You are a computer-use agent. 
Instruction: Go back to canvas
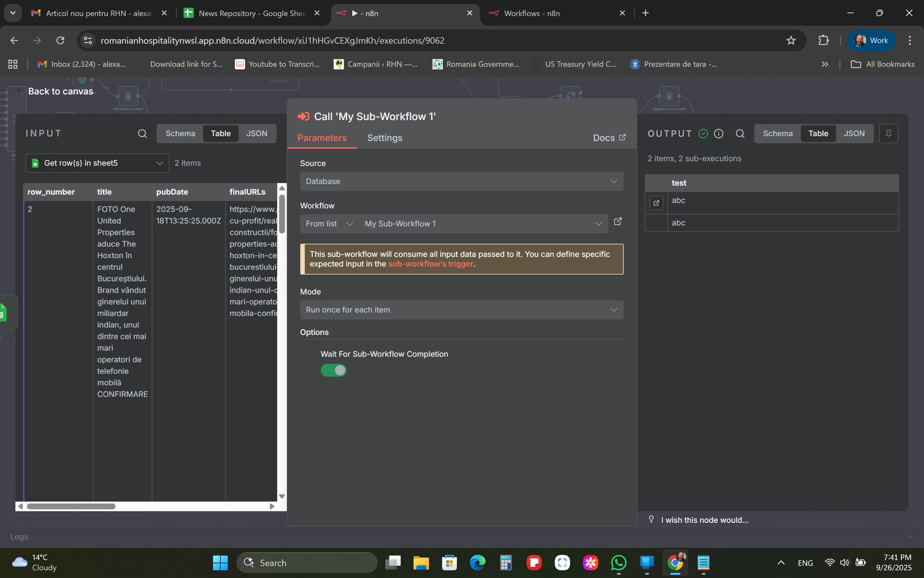pyautogui.click(x=60, y=91)
